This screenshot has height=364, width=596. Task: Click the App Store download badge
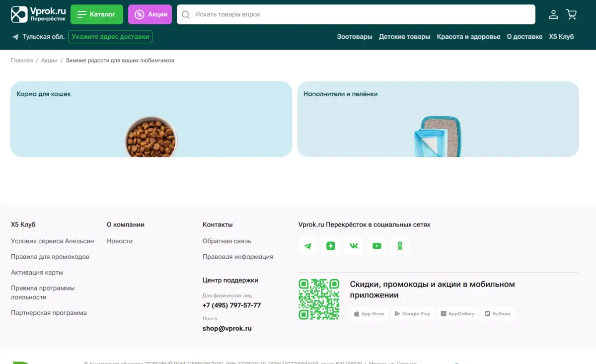(369, 314)
